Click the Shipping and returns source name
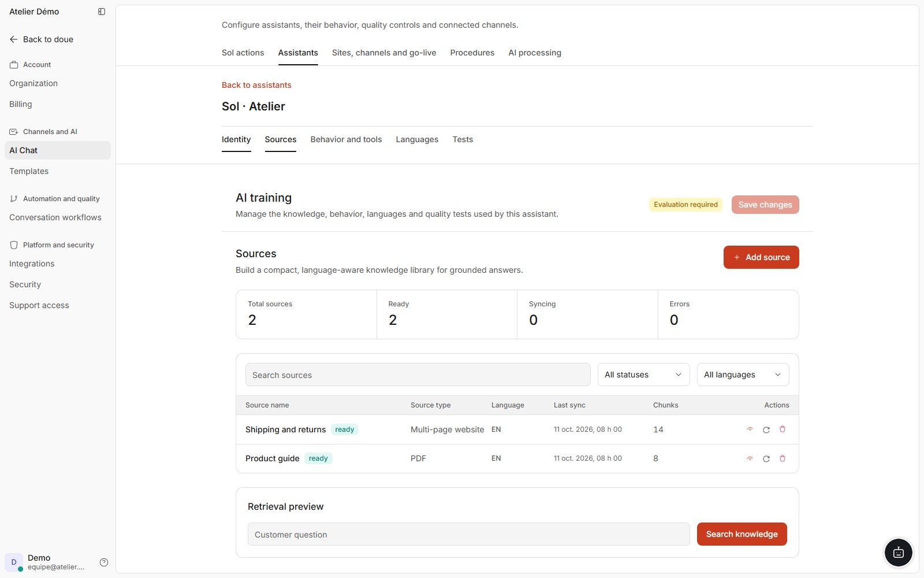 tap(285, 429)
